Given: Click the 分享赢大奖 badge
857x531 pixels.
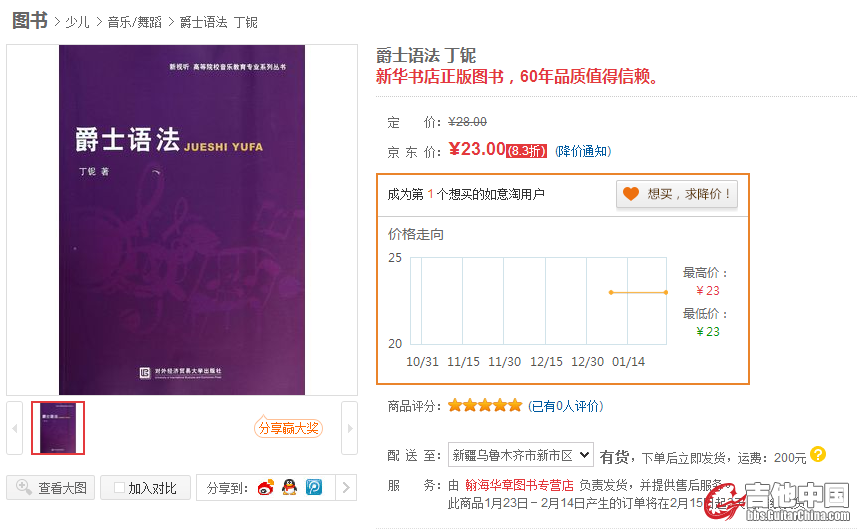Looking at the screenshot, I should (288, 428).
